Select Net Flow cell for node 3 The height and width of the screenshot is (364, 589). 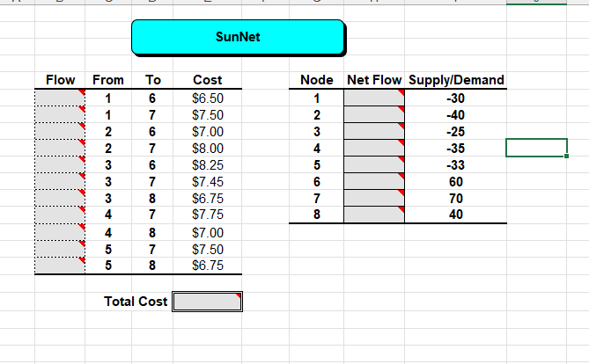tap(374, 131)
